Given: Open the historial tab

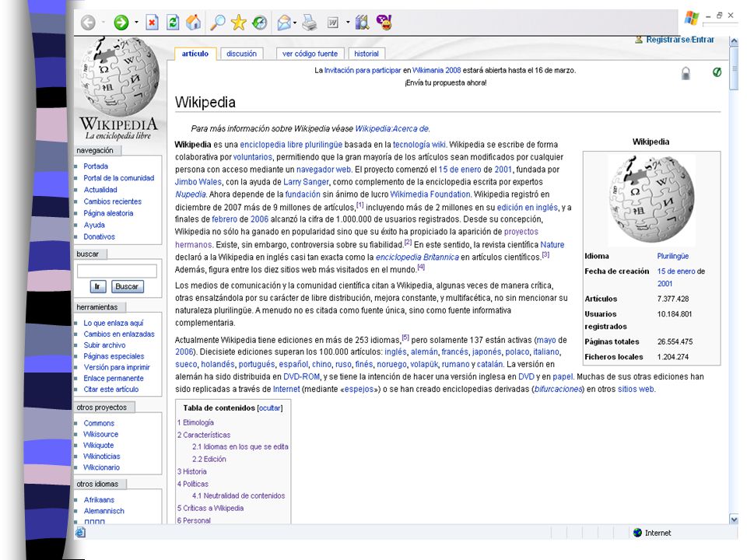Looking at the screenshot, I should point(366,54).
